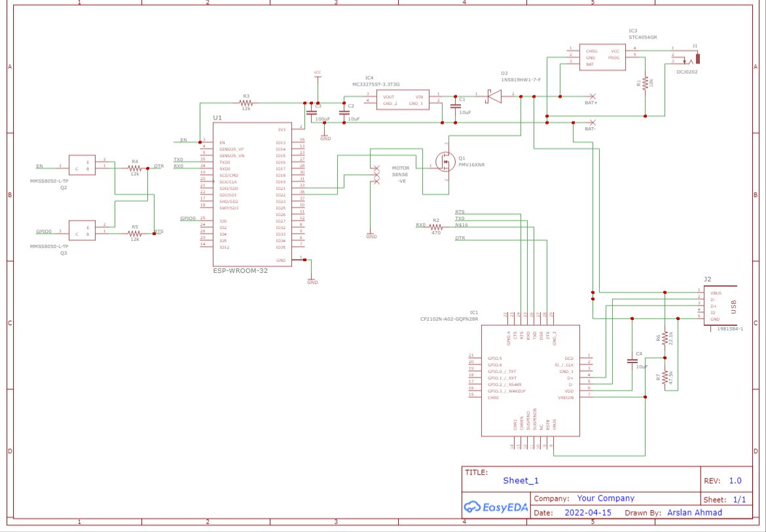Select the D2 1N5819HW1-7-F diode symbol
This screenshot has width=766, height=532.
click(x=494, y=97)
